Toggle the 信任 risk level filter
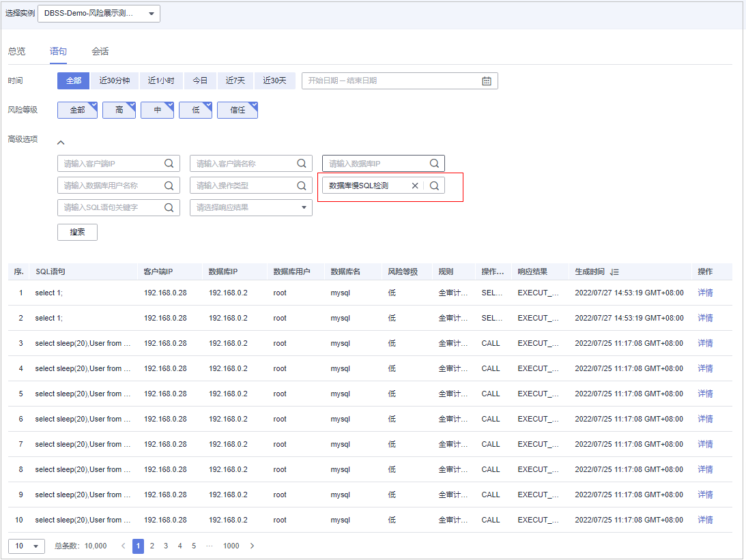The width and height of the screenshot is (746, 560). click(237, 110)
